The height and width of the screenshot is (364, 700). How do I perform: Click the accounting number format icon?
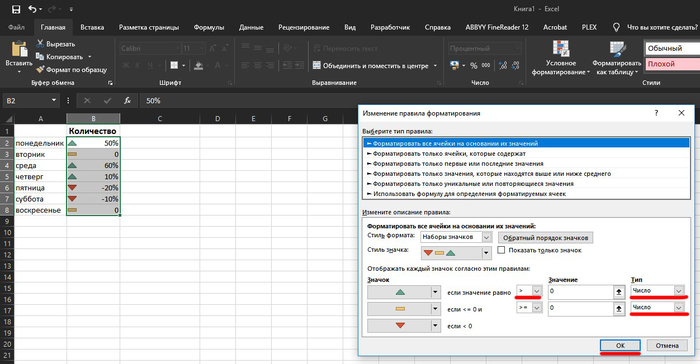454,66
